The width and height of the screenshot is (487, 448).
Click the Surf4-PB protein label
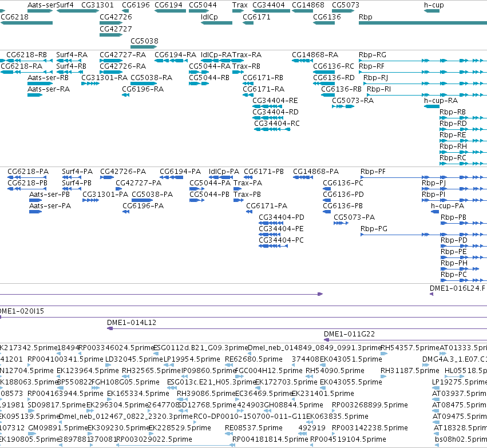pos(77,183)
